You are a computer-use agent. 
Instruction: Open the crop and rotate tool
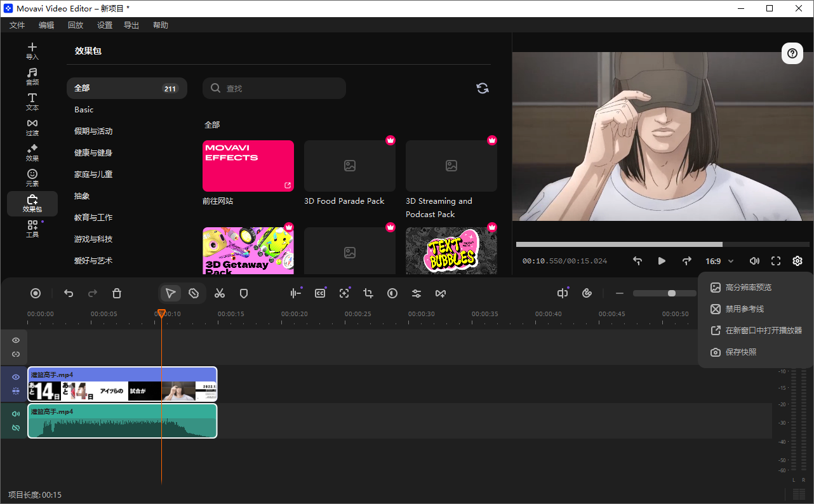(x=368, y=293)
